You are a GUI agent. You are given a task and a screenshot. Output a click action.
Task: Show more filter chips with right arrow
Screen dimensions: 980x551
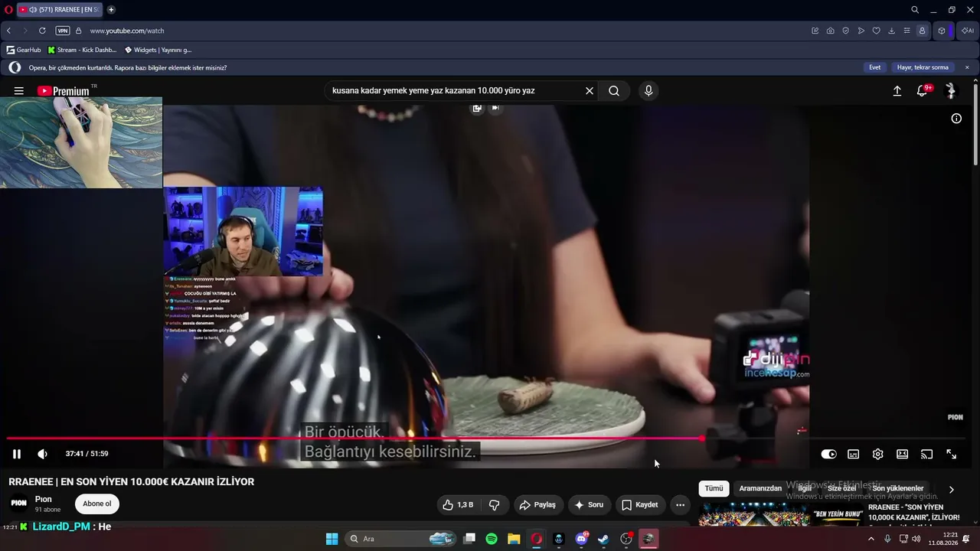(952, 490)
